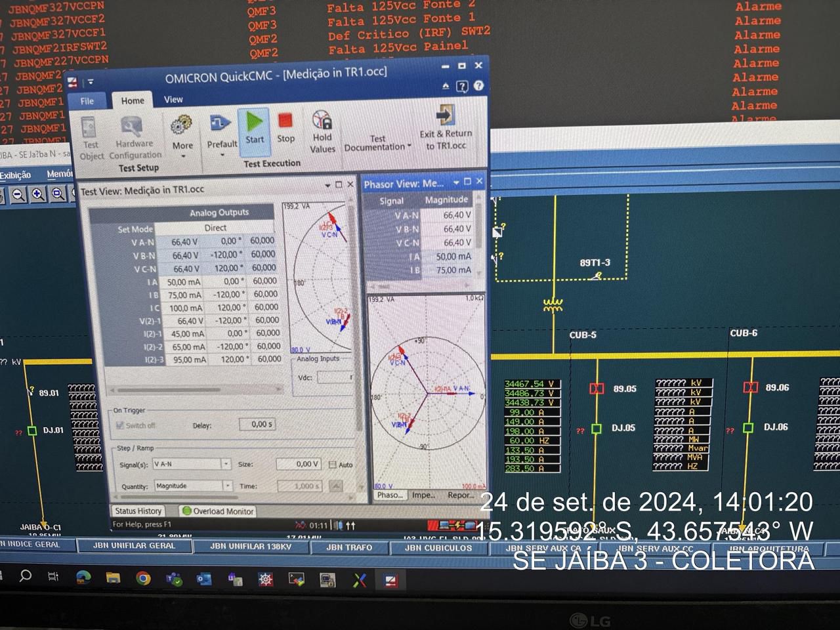
Task: Expand the Prefault dropdown
Action: pos(222,156)
